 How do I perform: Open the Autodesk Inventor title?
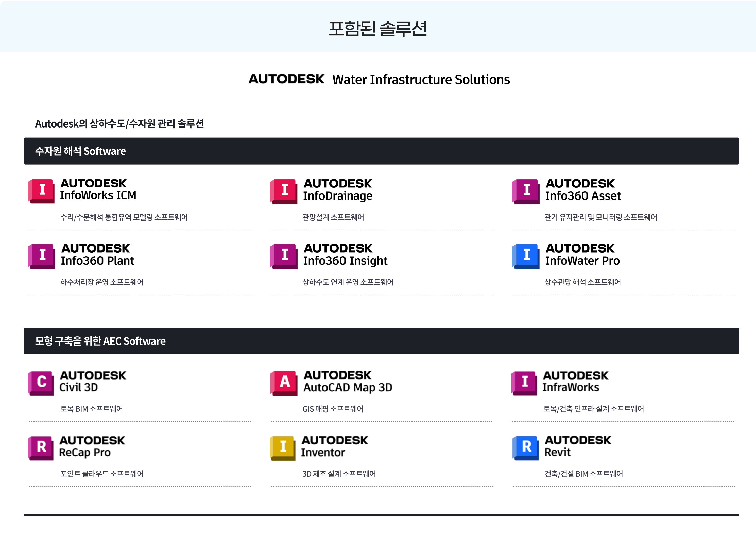[334, 446]
